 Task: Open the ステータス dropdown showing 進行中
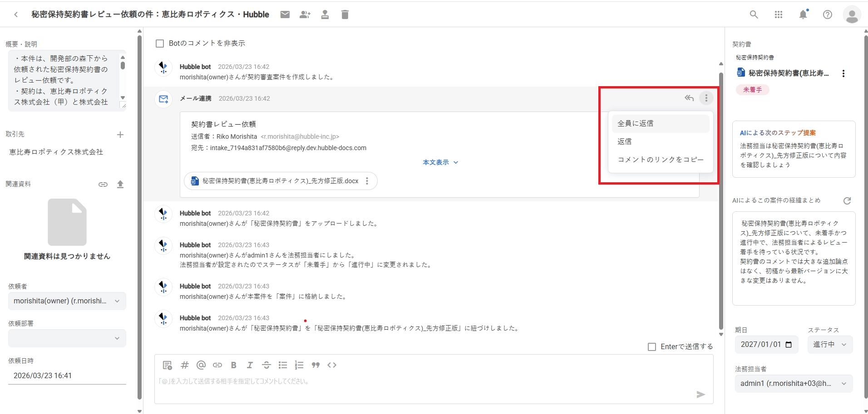click(829, 345)
